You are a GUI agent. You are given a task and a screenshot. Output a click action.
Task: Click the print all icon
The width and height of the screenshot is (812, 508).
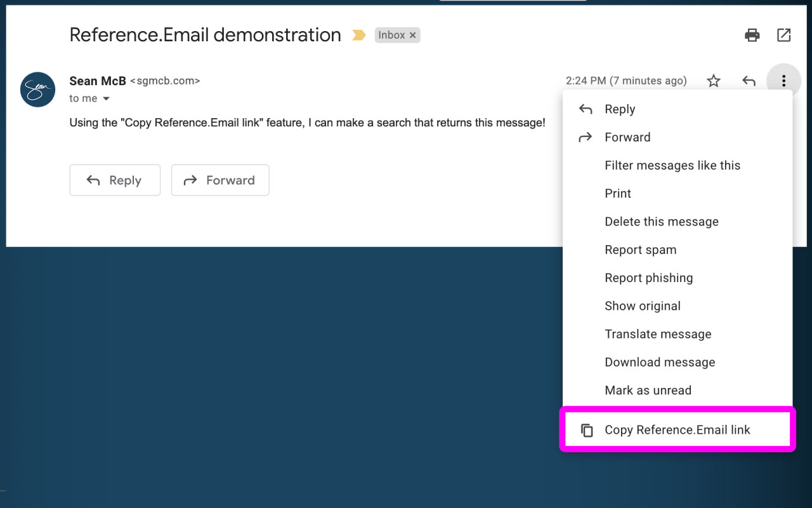[x=752, y=35]
